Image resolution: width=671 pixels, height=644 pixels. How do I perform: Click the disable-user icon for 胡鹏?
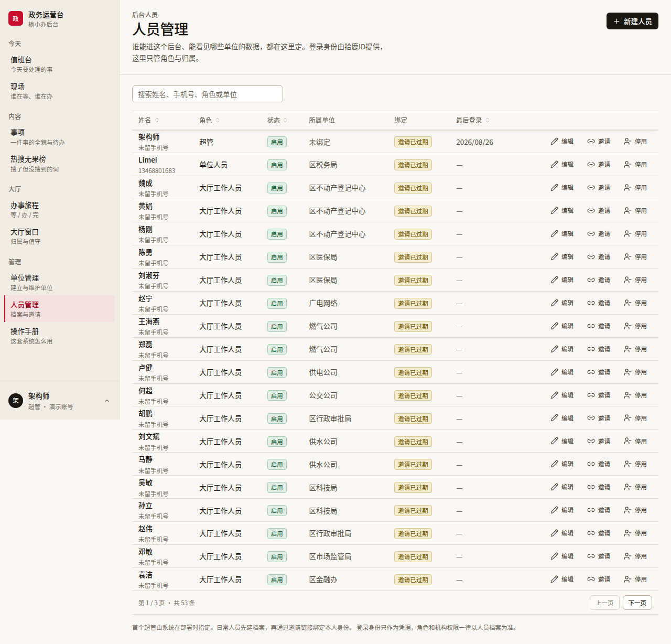[627, 418]
